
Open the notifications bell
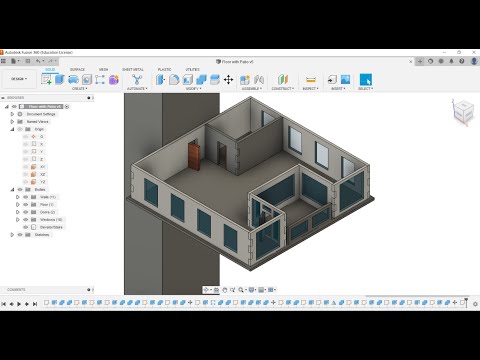pyautogui.click(x=451, y=61)
